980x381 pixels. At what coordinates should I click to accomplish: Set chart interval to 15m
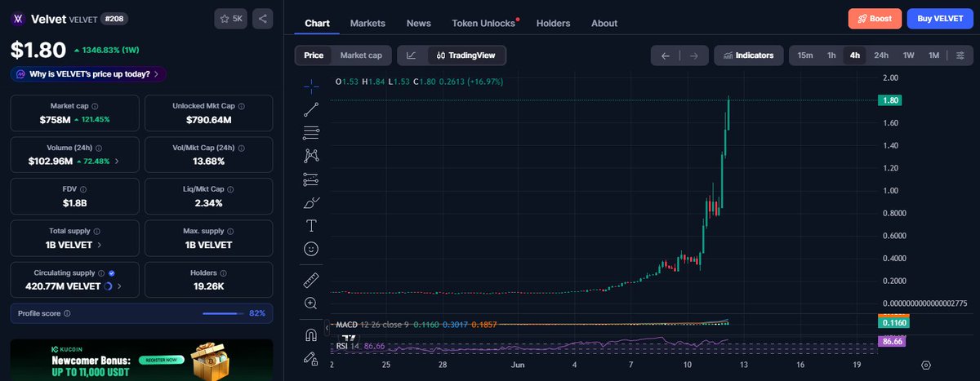(x=805, y=55)
